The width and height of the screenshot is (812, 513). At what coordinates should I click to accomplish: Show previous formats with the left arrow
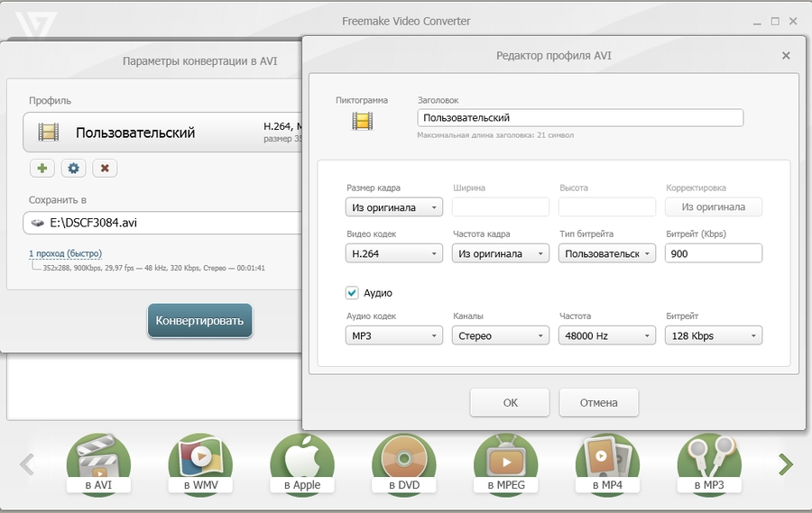27,464
